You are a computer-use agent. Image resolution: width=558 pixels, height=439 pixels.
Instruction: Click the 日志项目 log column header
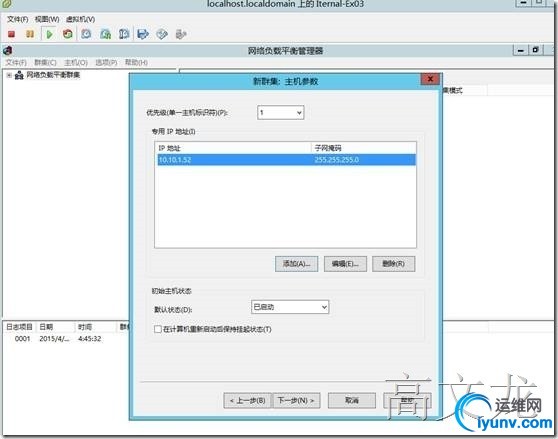[20, 327]
